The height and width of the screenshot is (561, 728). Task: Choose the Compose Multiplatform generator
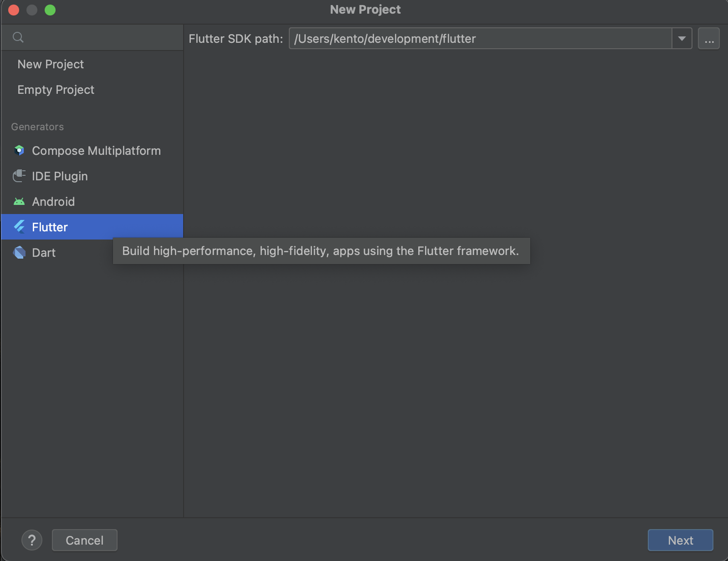coord(96,151)
